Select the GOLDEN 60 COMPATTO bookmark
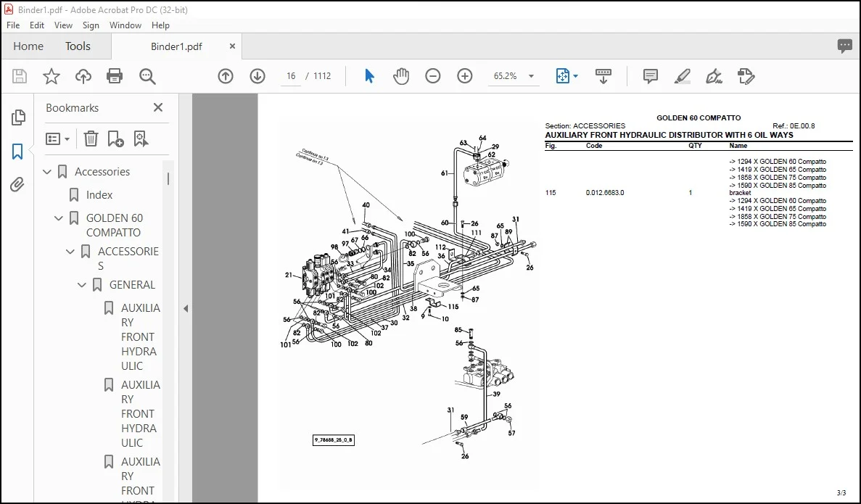This screenshot has height=504, width=861. (114, 225)
